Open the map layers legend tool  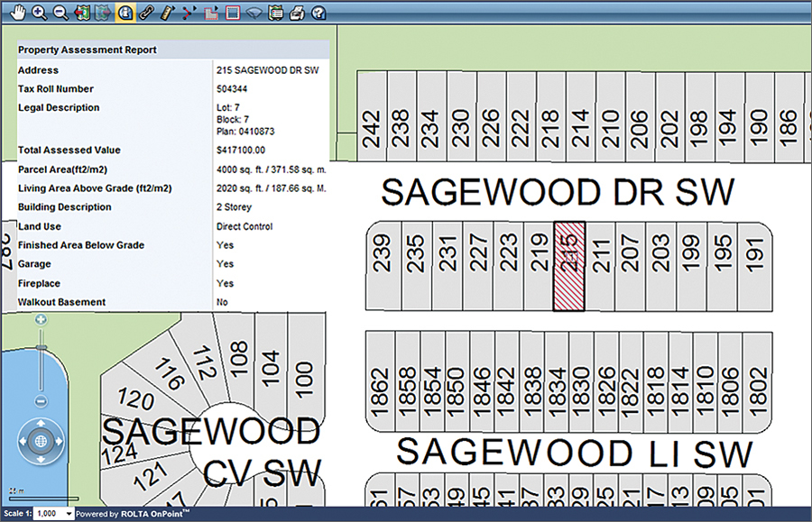275,13
